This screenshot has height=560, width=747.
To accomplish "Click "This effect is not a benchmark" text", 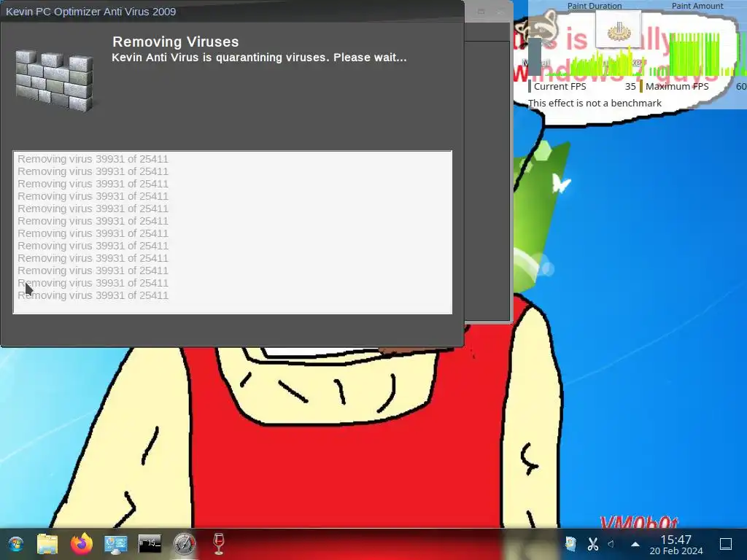I will (x=595, y=103).
